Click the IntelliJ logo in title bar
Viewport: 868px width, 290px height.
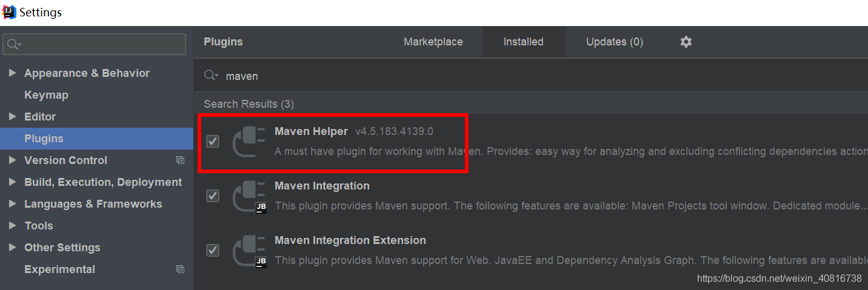coord(9,12)
